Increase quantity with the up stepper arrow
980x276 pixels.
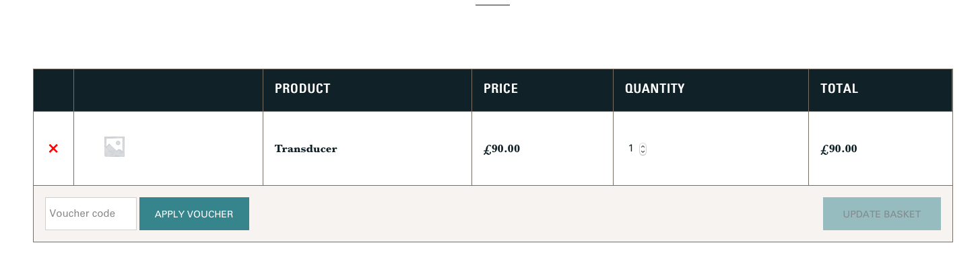coord(643,146)
